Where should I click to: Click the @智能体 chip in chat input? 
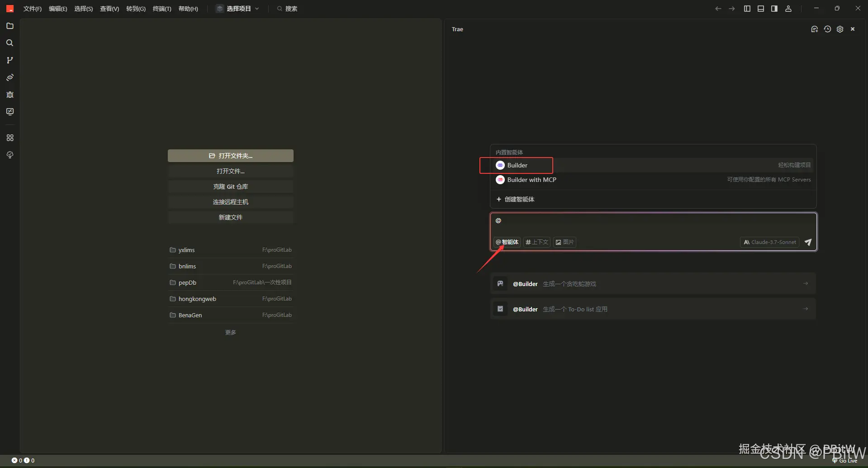click(x=507, y=242)
